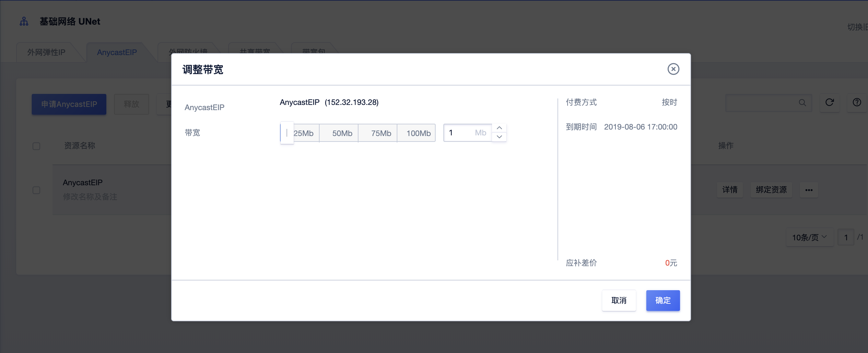The image size is (868, 353).
Task: Close the 调整带宽 dialog with X icon
Action: pos(673,69)
